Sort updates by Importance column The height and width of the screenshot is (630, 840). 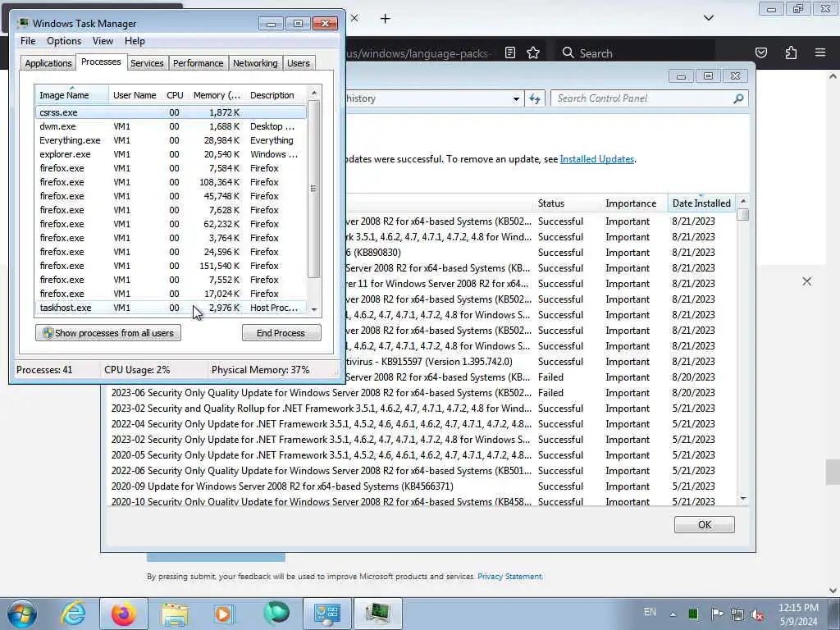(x=634, y=203)
